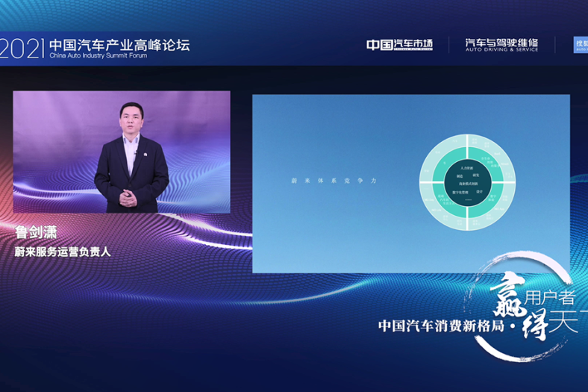Screen dimensions: 588x392
Task: Click 研发 in the chart's center circle
Action: click(476, 175)
